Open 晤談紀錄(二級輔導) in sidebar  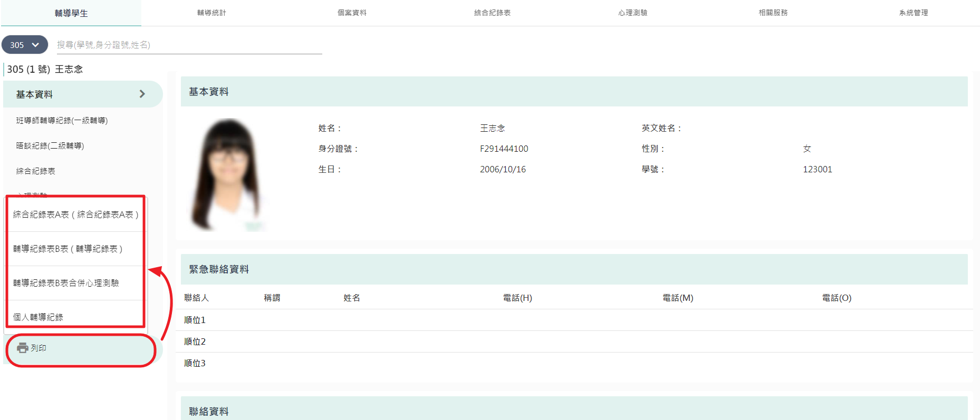tap(50, 146)
